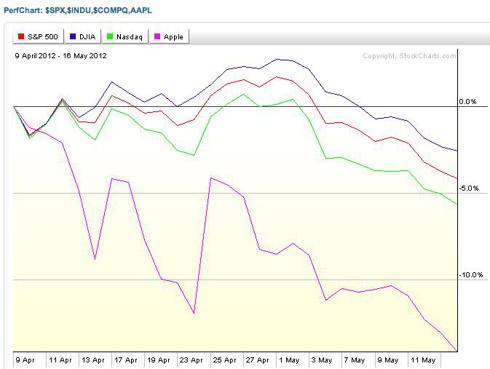Click the 11 May date label
The height and width of the screenshot is (369, 490).
tap(423, 360)
